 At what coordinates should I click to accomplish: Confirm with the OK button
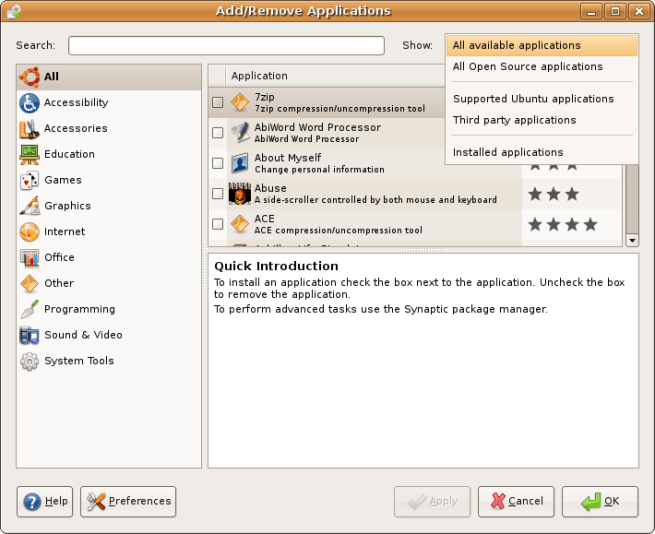(600, 501)
